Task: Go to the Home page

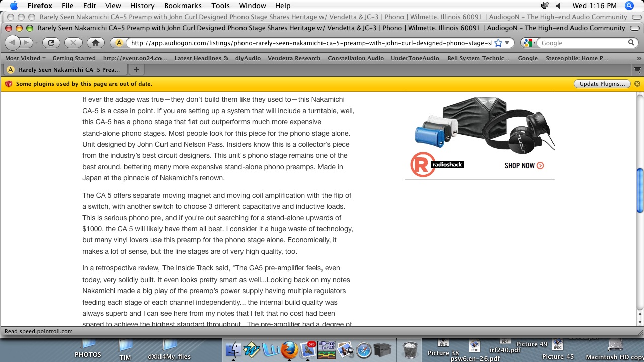Action: tap(96, 43)
